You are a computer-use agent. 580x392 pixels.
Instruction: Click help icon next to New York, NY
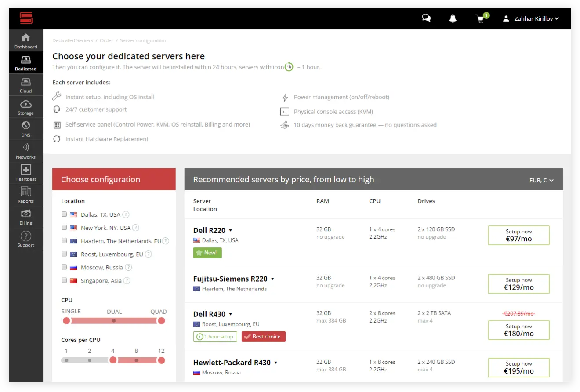pos(136,228)
